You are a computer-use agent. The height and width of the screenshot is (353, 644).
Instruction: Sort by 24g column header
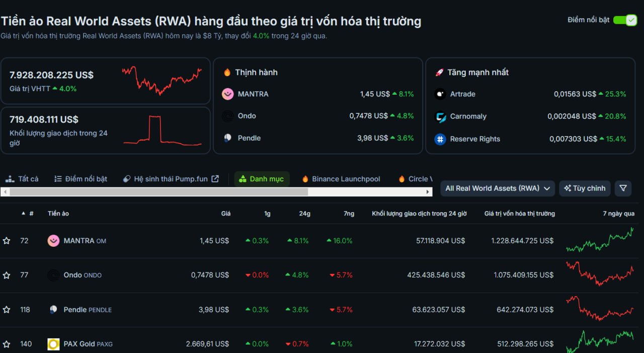coord(305,214)
